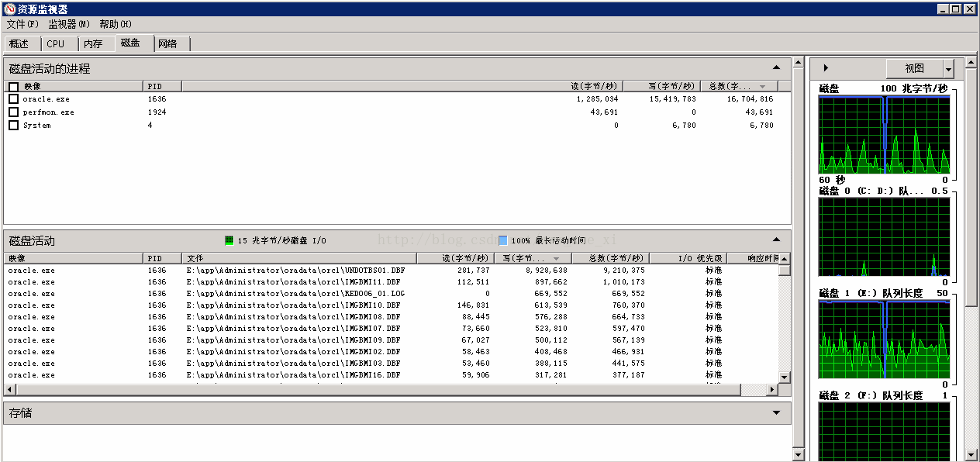Toggle the select-all image header checkbox
The width and height of the screenshot is (980, 462).
13,87
